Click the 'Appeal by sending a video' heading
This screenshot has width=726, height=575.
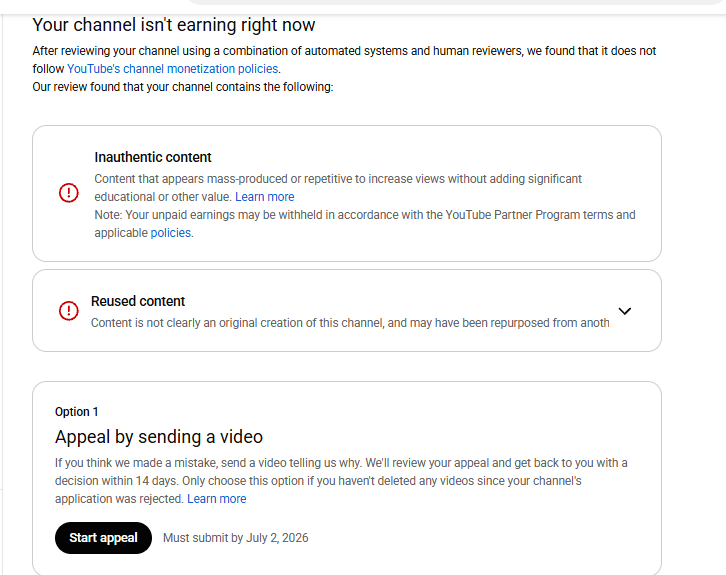click(159, 437)
